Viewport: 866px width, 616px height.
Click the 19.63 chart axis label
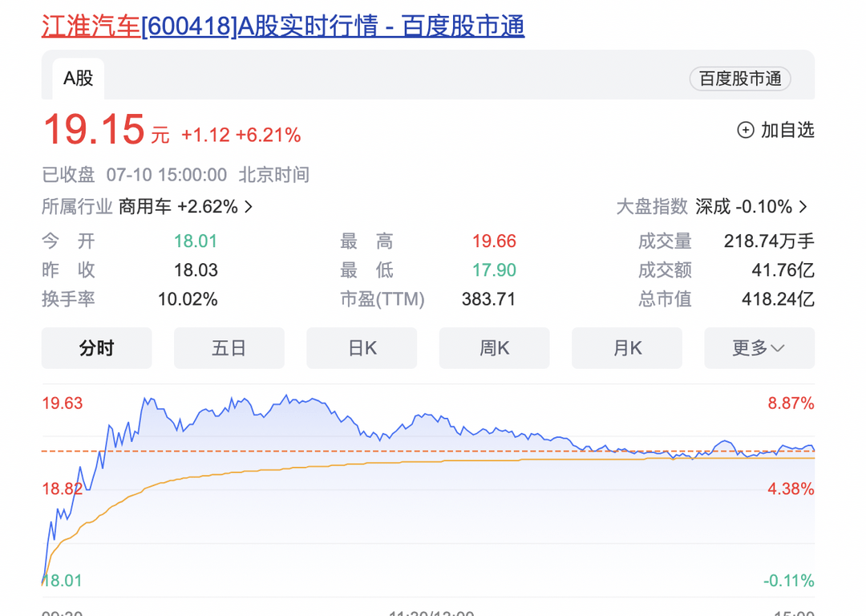[x=63, y=403]
